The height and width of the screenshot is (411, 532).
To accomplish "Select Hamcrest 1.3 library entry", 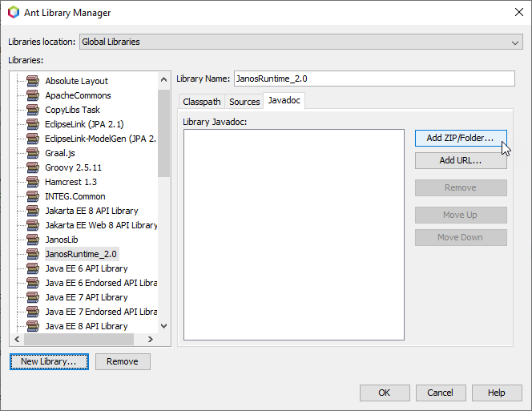I will [x=71, y=182].
